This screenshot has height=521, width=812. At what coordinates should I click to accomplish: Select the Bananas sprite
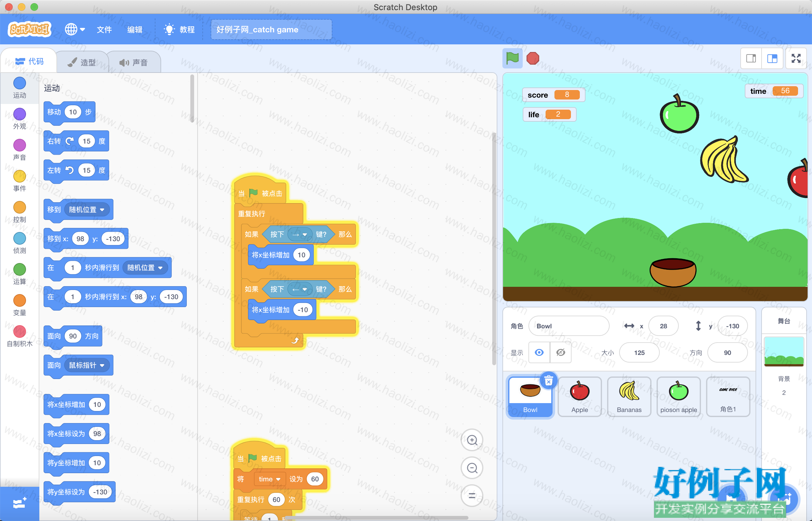pyautogui.click(x=629, y=397)
